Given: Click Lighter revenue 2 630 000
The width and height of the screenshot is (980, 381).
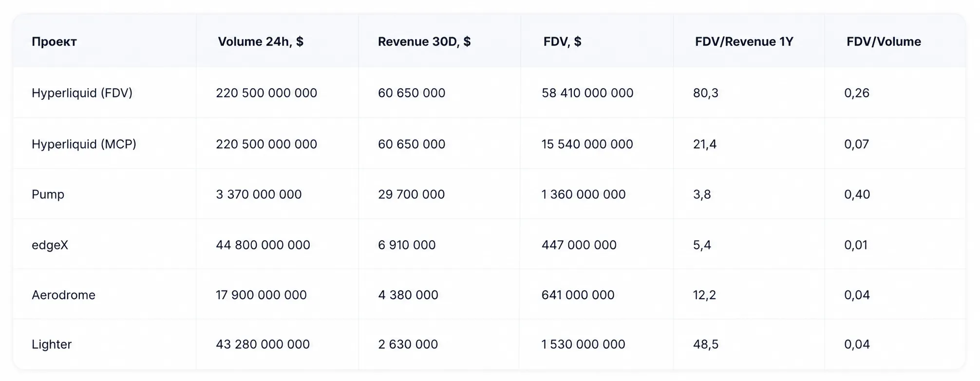Looking at the screenshot, I should 408,344.
